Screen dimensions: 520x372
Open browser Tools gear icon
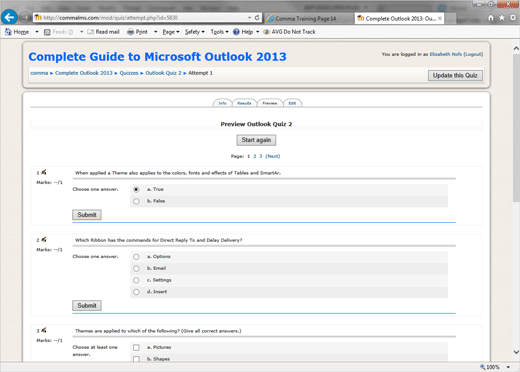tap(513, 18)
